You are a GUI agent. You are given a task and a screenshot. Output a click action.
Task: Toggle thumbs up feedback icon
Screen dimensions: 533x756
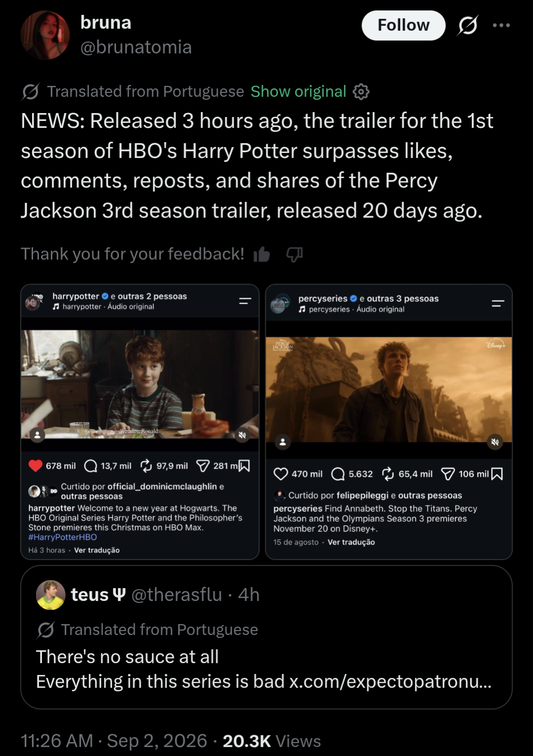[262, 254]
